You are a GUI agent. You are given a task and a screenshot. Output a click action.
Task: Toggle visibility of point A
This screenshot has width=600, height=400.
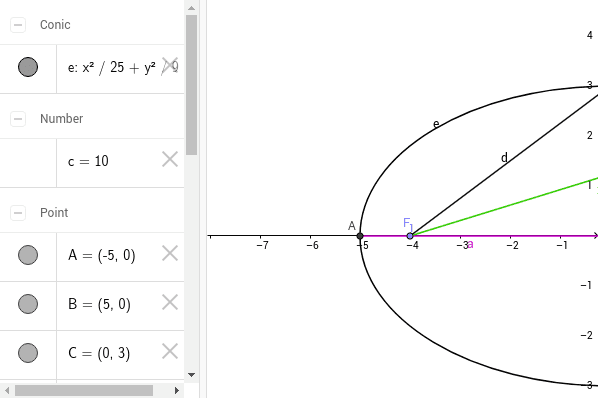pyautogui.click(x=28, y=255)
